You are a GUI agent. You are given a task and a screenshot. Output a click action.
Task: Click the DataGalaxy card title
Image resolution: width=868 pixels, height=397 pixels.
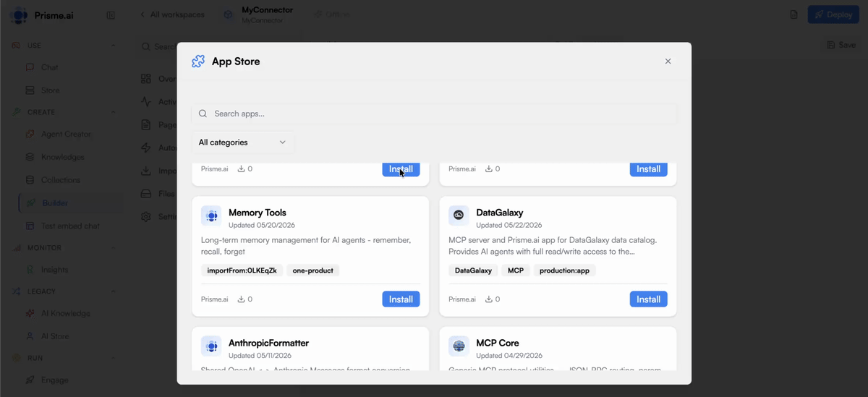500,213
